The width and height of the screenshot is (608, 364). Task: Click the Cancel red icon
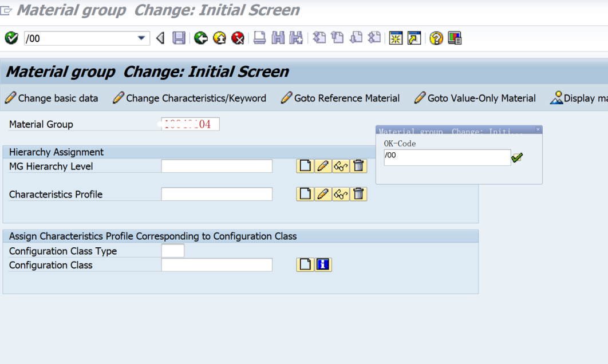click(x=238, y=38)
